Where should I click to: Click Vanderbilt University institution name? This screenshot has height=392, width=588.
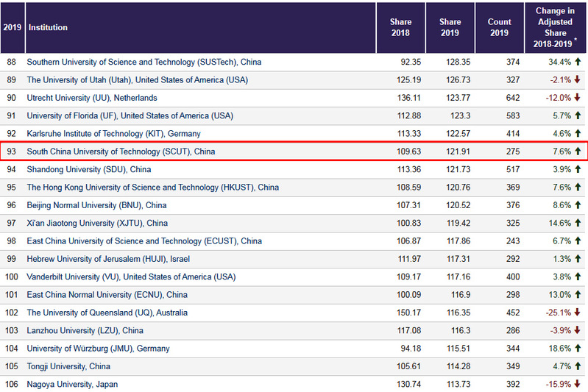pyautogui.click(x=130, y=277)
